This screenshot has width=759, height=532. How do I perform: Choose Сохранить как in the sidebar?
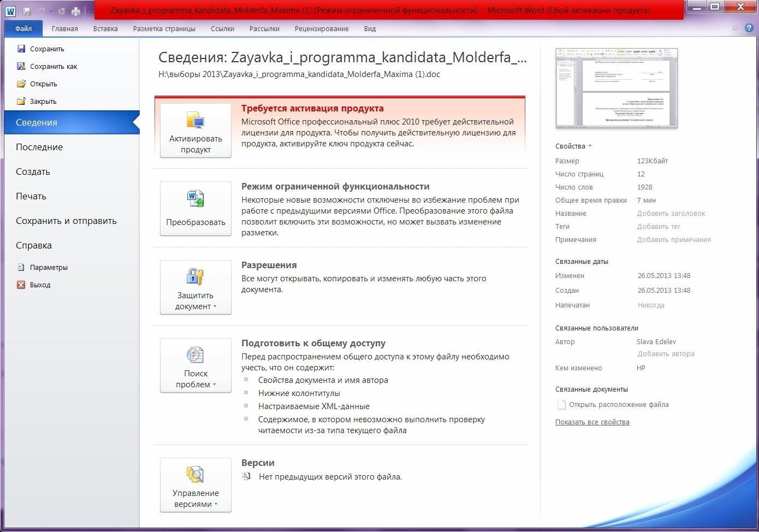[x=47, y=66]
